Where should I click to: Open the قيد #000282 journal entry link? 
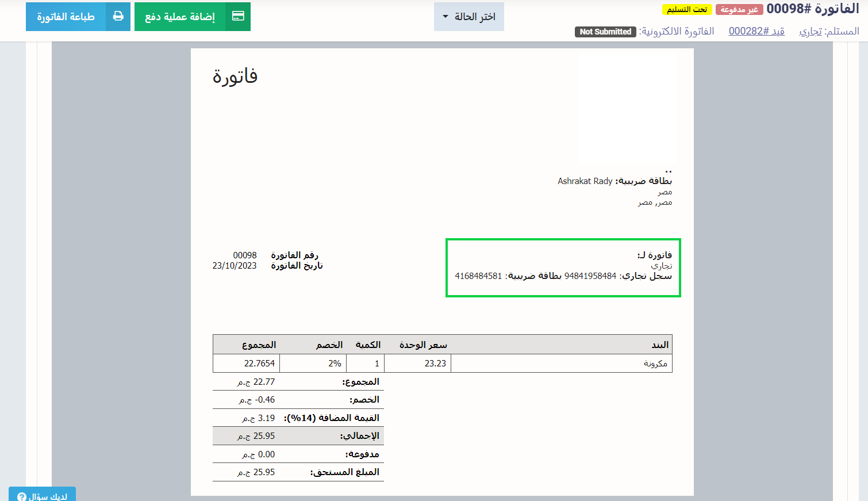[756, 31]
